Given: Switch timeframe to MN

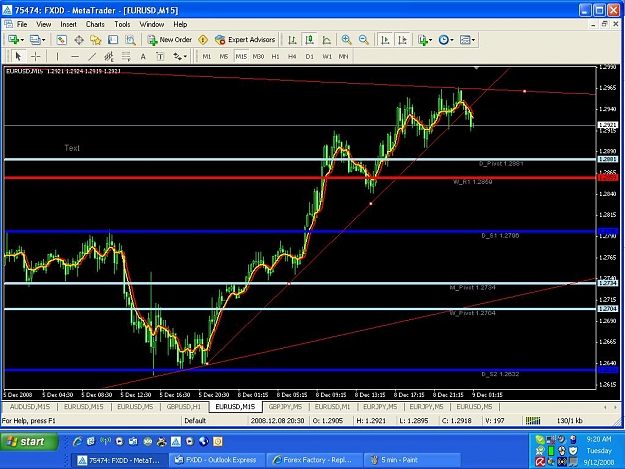Looking at the screenshot, I should [344, 57].
